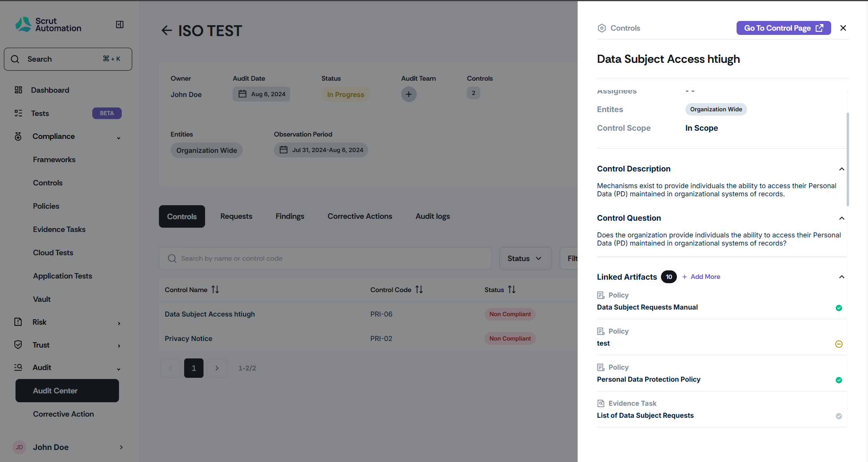Screen dimensions: 868x462
Task: Go back using arrow beside ISO TEST
Action: (167, 31)
